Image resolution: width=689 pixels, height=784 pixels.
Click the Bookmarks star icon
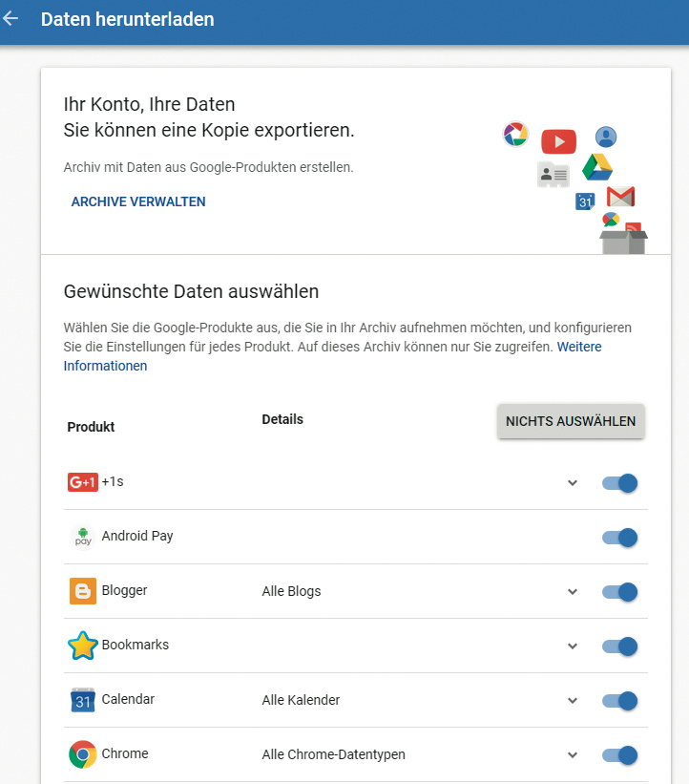click(83, 646)
